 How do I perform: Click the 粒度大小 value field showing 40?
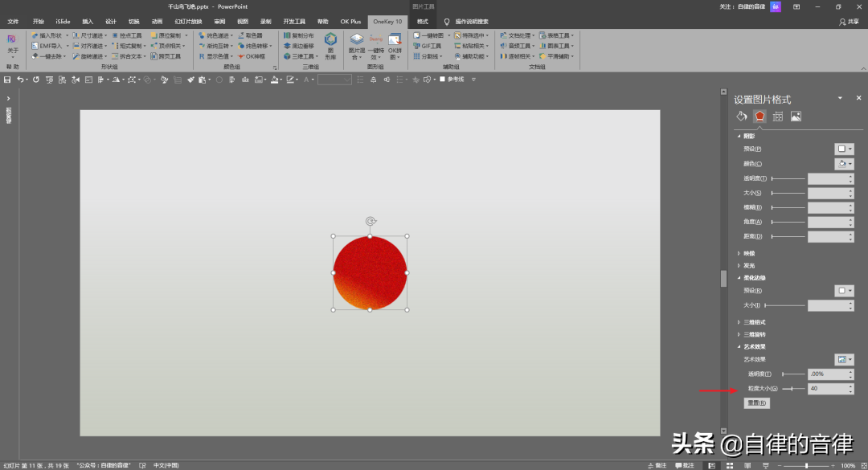[826, 389]
